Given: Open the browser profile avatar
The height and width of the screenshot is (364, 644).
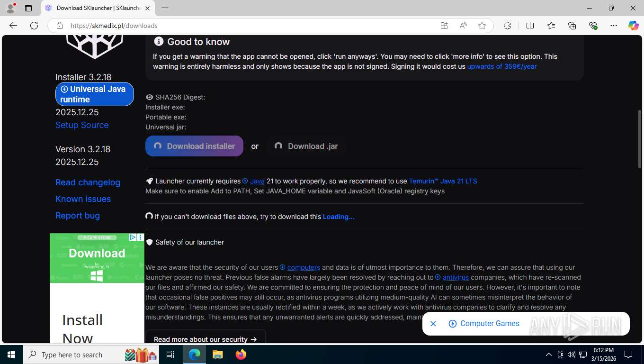Looking at the screenshot, I should (x=10, y=8).
